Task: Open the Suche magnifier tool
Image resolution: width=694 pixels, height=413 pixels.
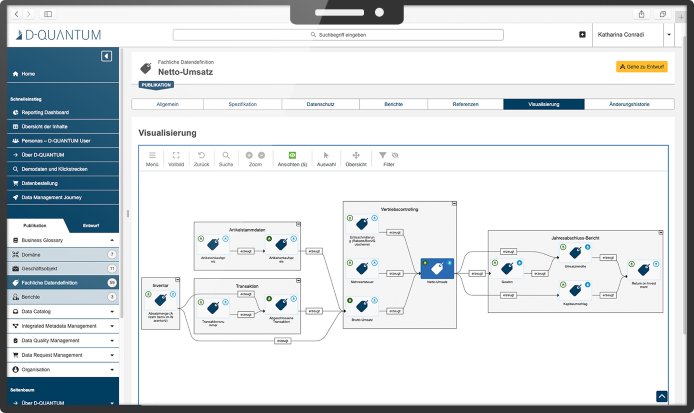Action: (227, 156)
